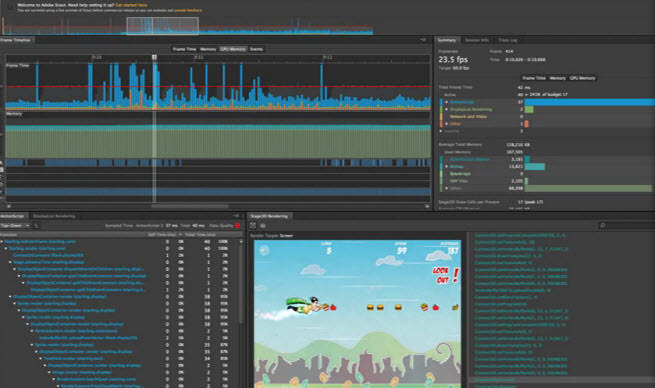655x388 pixels.
Task: Open the ActionScript panel options menu
Action: [236, 216]
